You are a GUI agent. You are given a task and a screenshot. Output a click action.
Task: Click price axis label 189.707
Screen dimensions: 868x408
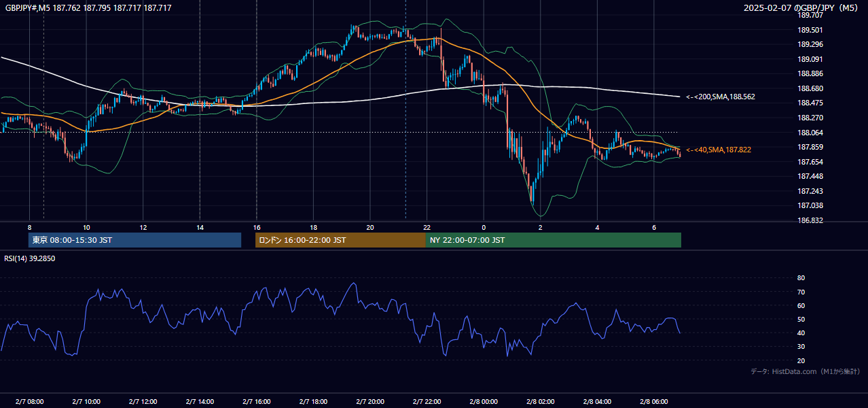(x=810, y=15)
